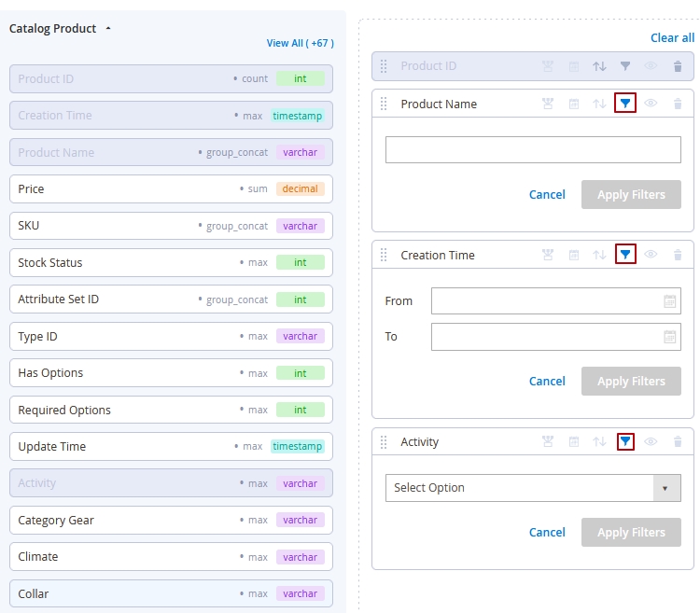Click the filter funnel on Creation Time
Screen dimensions: 700x613
click(x=625, y=255)
